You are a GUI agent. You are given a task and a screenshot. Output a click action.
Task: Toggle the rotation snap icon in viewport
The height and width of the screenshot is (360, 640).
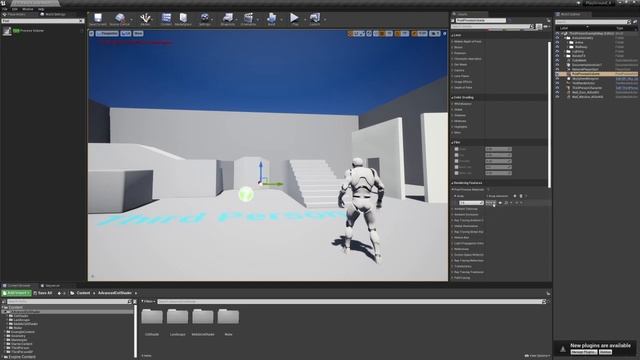coord(398,33)
